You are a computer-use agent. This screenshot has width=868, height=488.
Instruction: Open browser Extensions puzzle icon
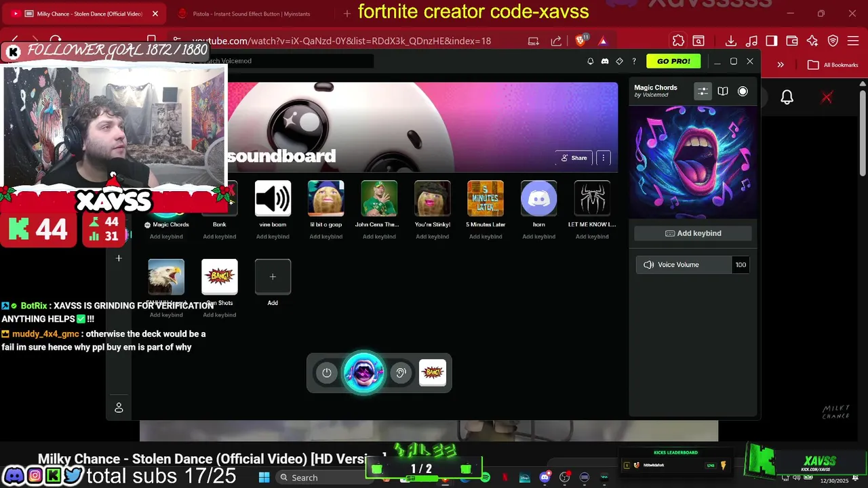[x=678, y=41]
